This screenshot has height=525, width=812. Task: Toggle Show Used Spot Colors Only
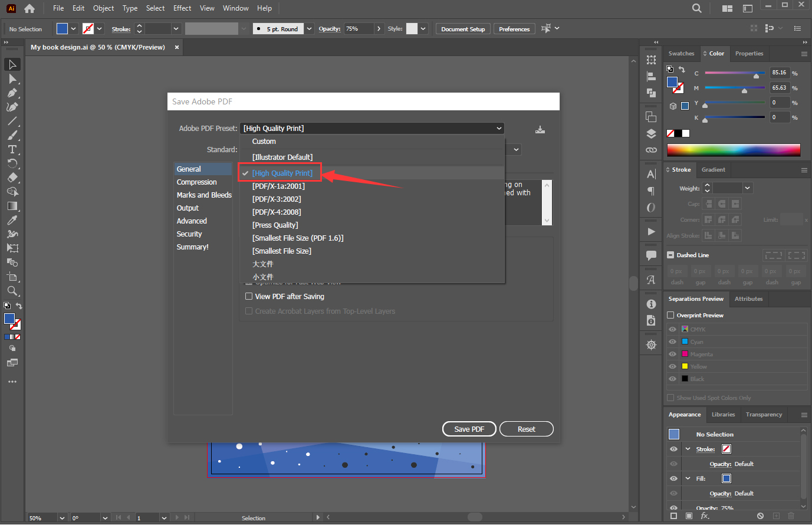click(670, 398)
